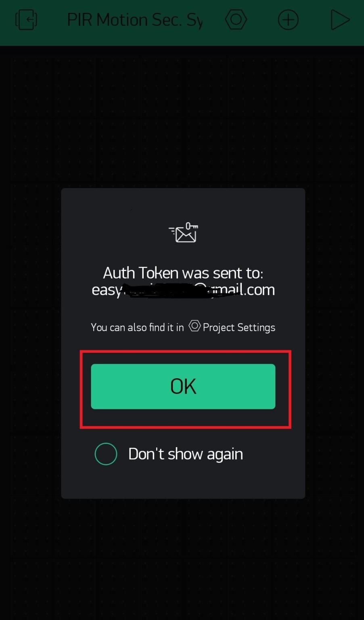
Task: Open the add widget plus icon
Action: tap(288, 20)
